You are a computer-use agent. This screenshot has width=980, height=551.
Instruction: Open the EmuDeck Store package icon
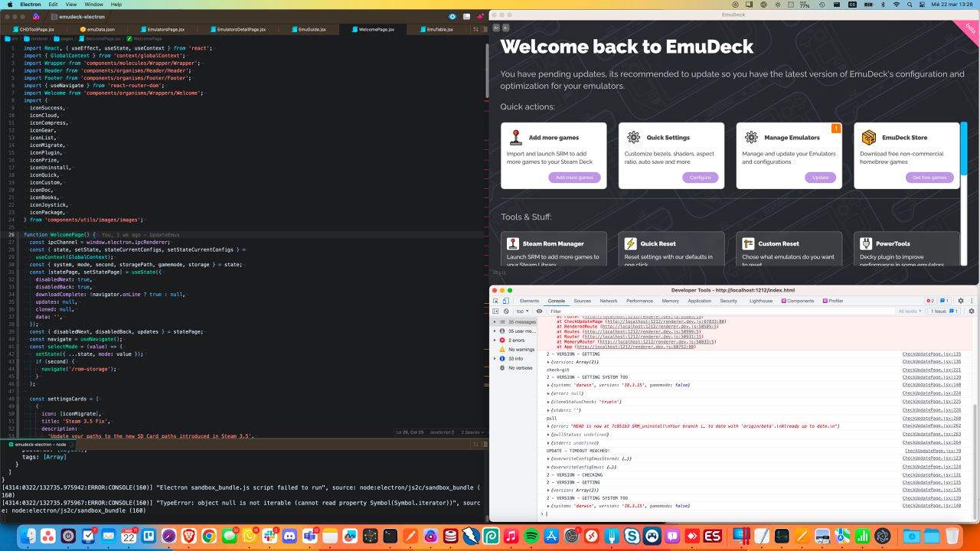coord(869,137)
